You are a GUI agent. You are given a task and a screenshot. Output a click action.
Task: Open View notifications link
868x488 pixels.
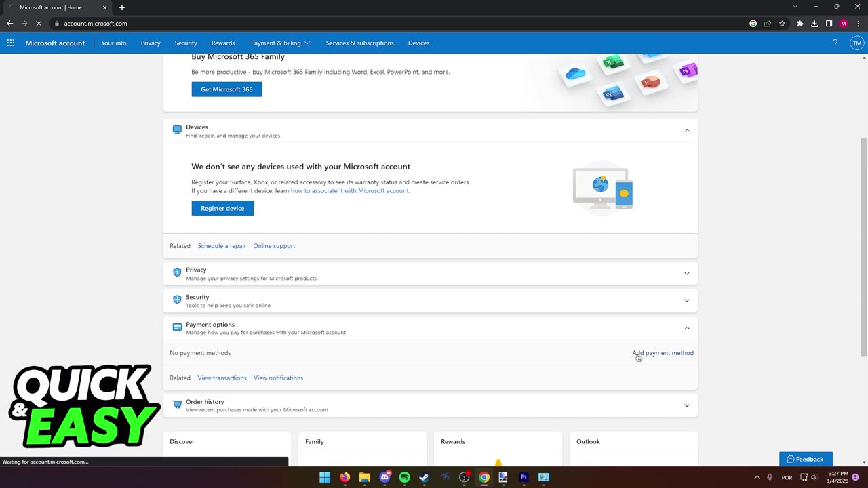[x=278, y=378]
